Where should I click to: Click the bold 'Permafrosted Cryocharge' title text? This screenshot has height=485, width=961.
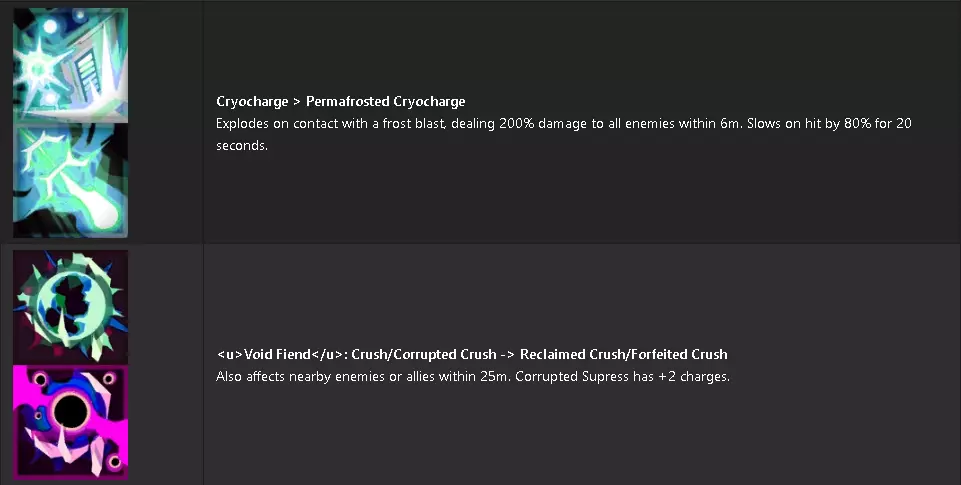click(385, 101)
